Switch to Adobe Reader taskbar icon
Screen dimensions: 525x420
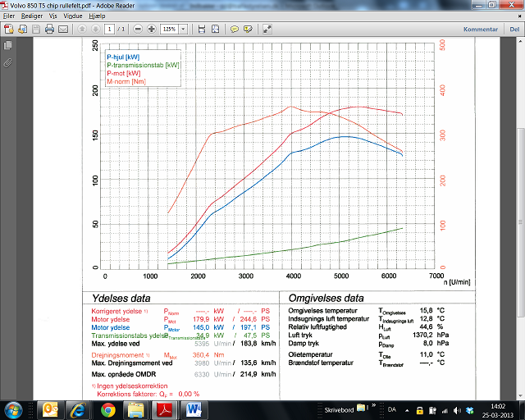click(x=165, y=410)
